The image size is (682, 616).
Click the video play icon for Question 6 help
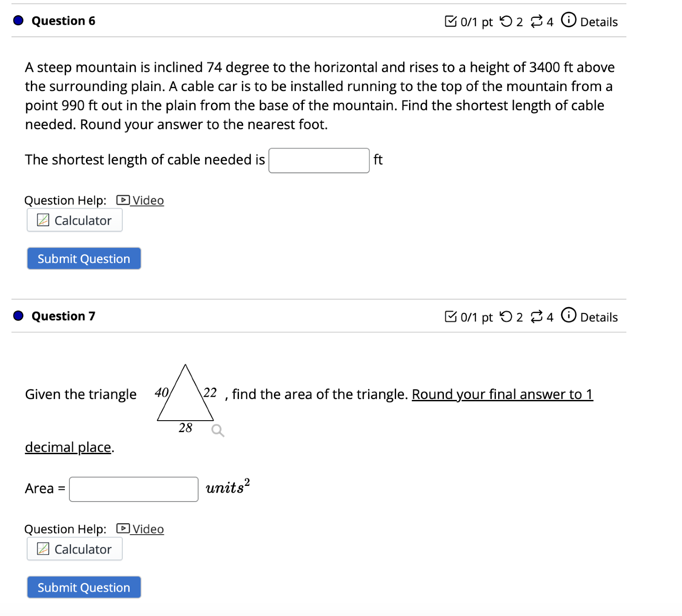122,200
